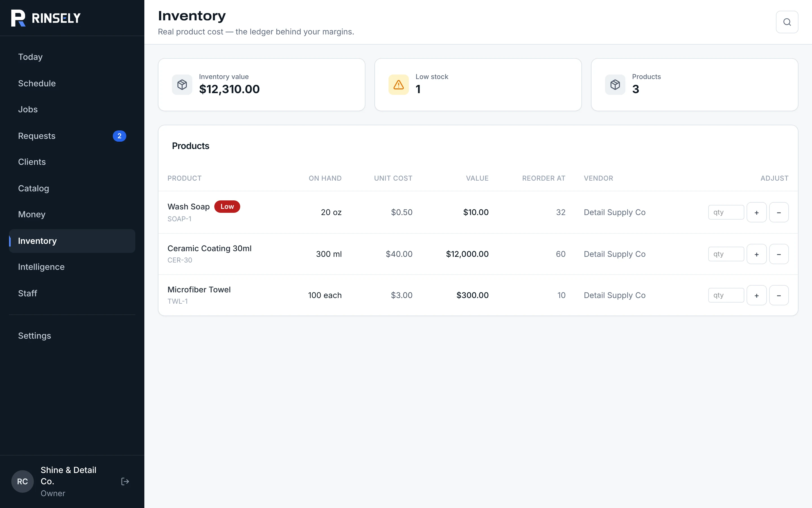The width and height of the screenshot is (812, 508).
Task: Decrease Wash Soap stock with minus button
Action: point(779,212)
